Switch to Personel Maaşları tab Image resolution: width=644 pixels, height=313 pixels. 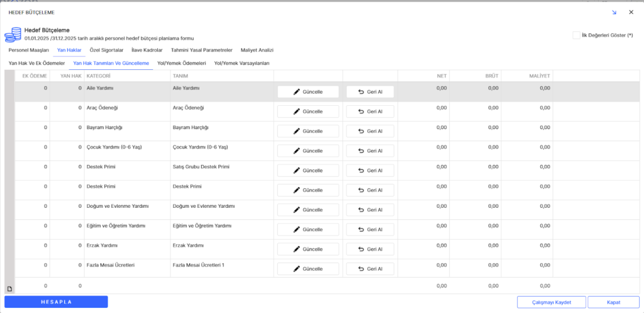28,50
